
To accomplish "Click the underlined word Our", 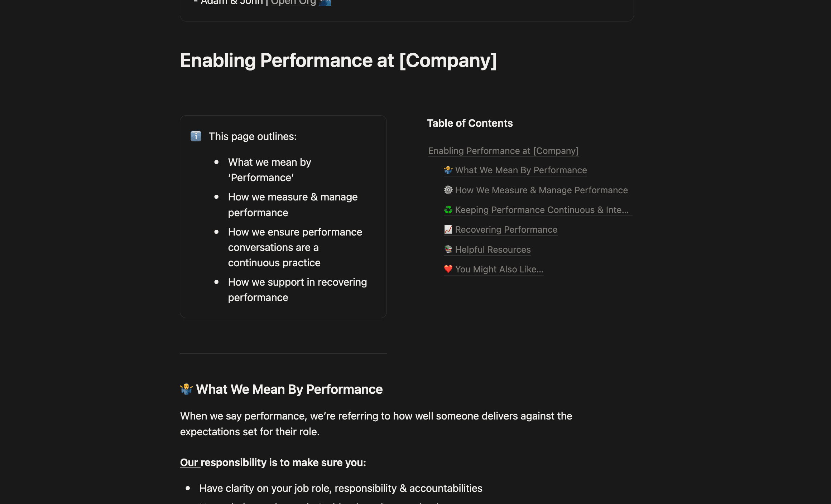I will tap(189, 462).
